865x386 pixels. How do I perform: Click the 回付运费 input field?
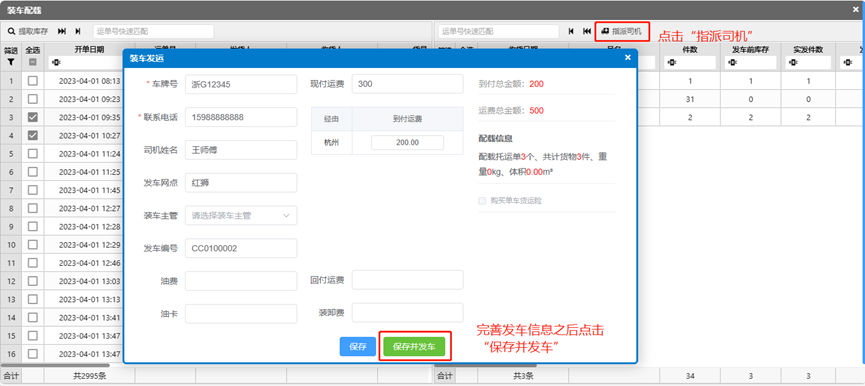(x=408, y=280)
